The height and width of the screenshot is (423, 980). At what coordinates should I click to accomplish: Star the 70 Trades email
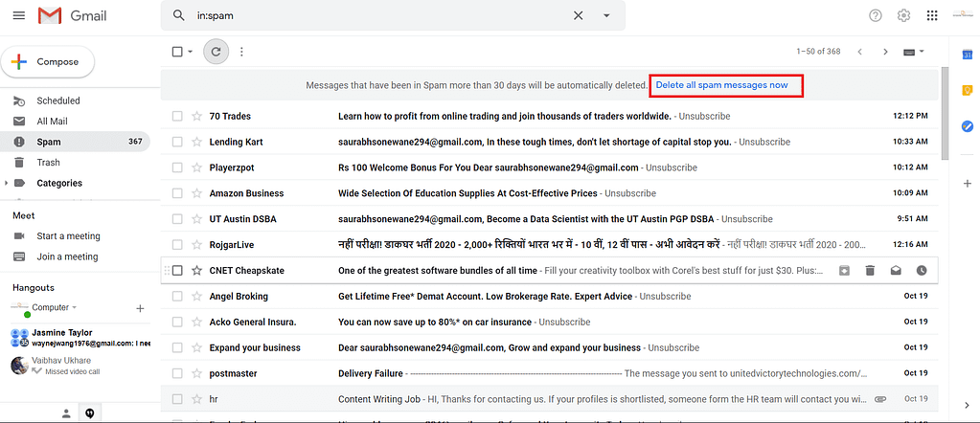click(197, 116)
